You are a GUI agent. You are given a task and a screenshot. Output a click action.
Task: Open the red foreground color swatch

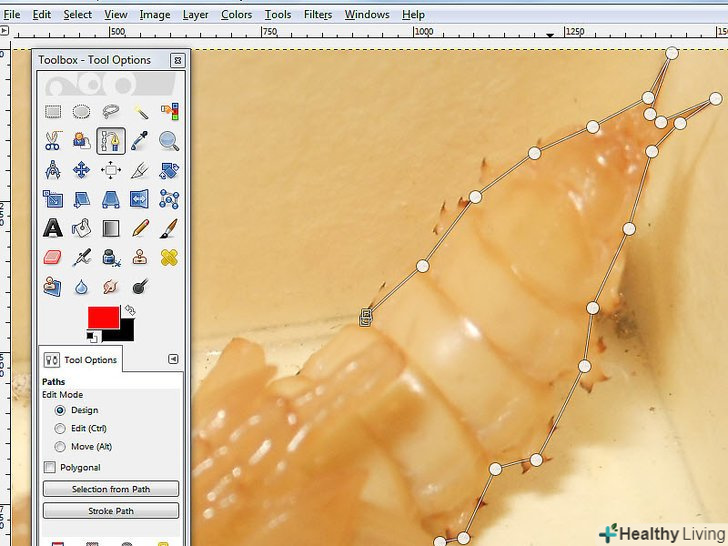click(102, 317)
